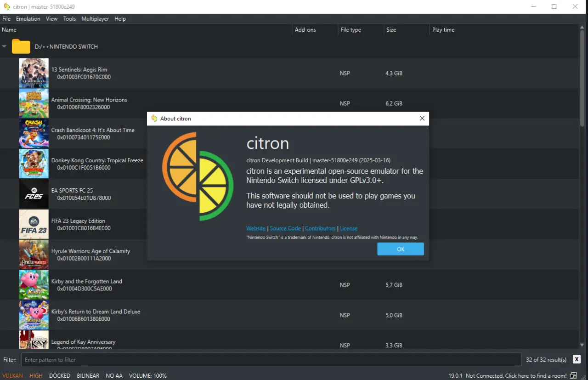The width and height of the screenshot is (588, 380).
Task: Open the Emulation menu
Action: pyautogui.click(x=28, y=19)
